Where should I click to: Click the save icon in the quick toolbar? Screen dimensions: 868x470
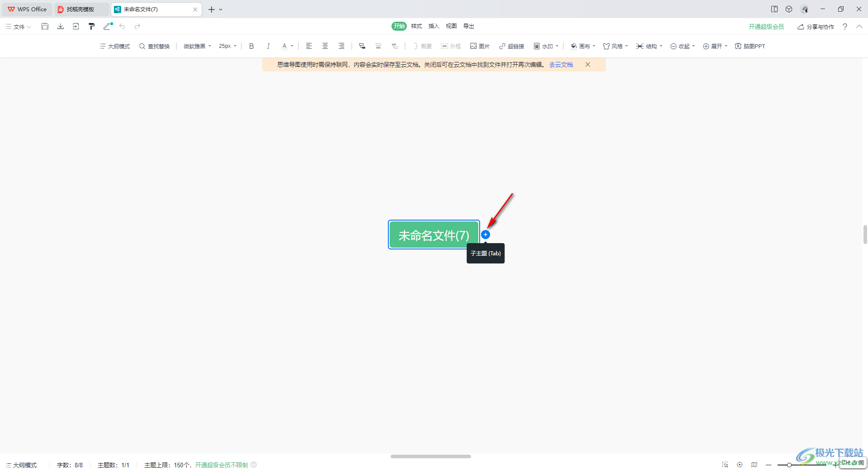pos(45,26)
